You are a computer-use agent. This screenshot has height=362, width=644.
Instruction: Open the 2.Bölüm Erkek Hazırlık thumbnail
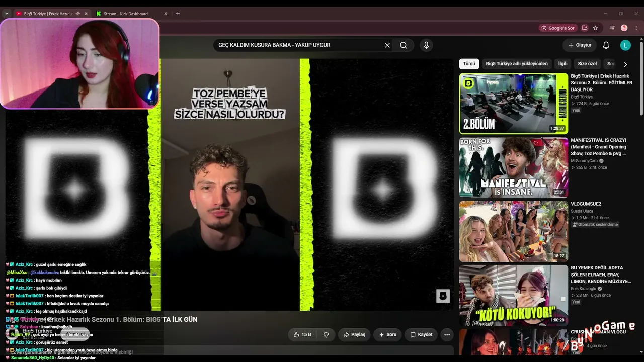514,104
